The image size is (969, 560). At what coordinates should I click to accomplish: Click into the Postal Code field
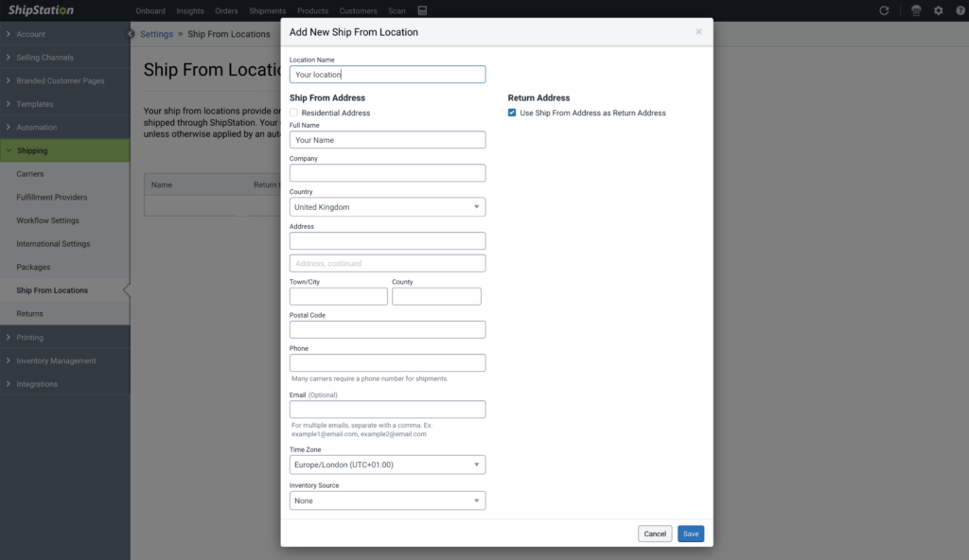point(387,329)
